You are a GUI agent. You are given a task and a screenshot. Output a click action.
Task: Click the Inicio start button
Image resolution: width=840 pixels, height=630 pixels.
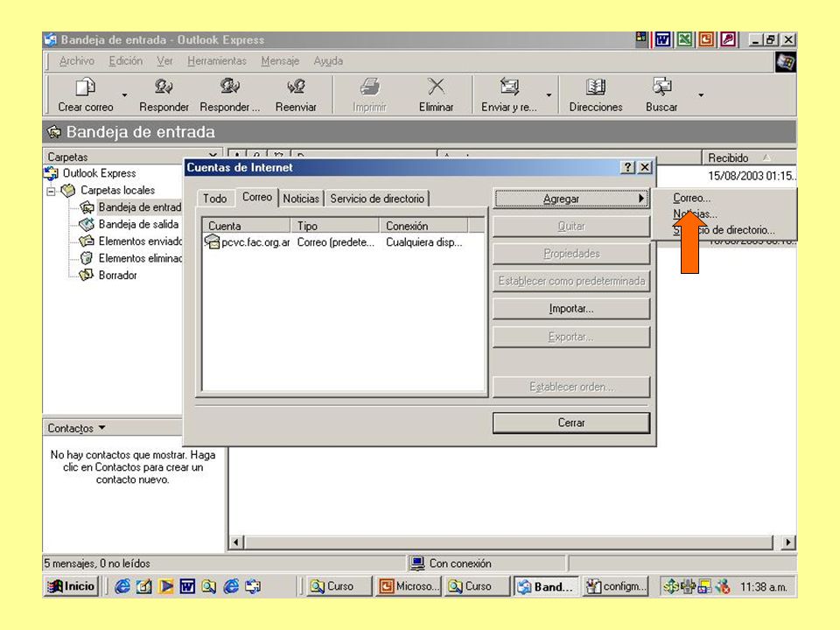click(x=72, y=586)
